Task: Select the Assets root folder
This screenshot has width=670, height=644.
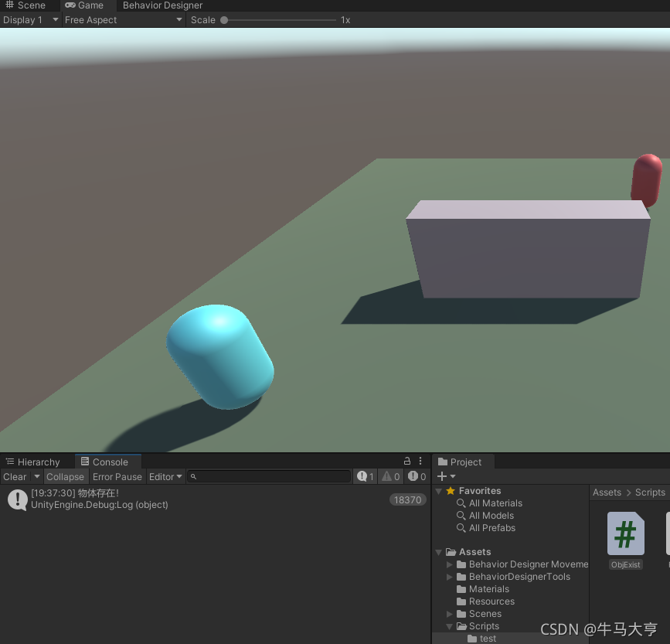Action: [474, 552]
